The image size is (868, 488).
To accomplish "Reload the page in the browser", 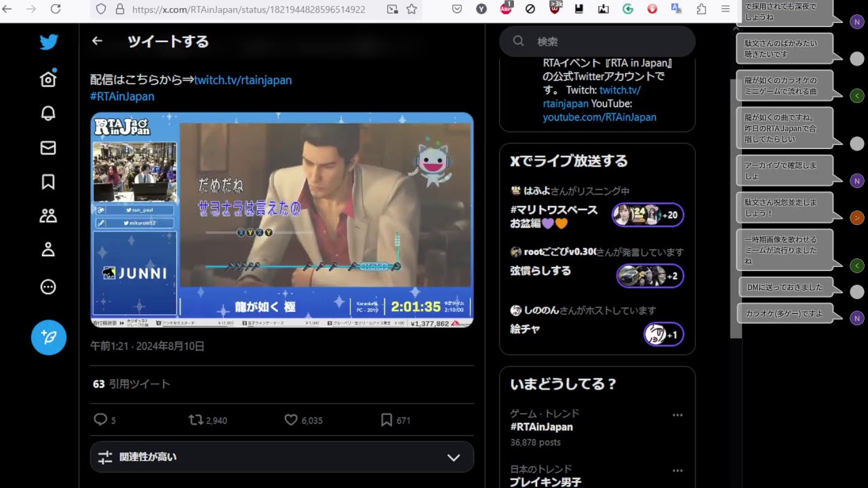I will click(x=56, y=9).
